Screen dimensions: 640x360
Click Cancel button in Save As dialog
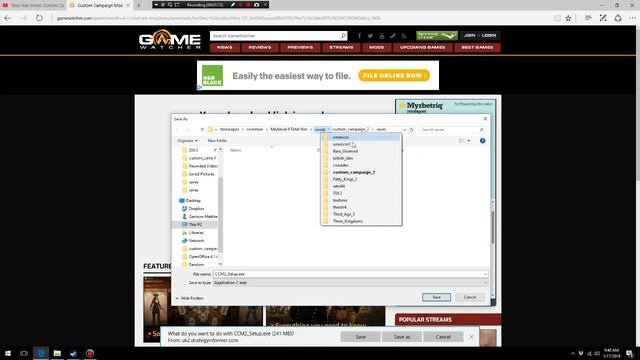(x=470, y=297)
